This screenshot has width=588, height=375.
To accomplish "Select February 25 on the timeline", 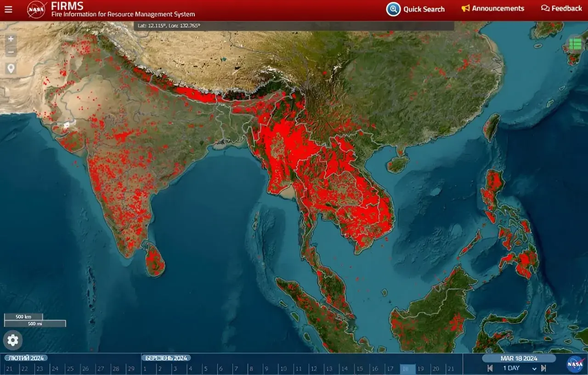I will point(70,369).
